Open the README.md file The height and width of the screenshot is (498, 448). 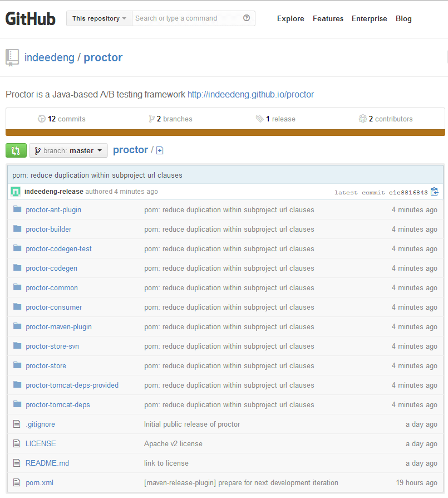47,463
